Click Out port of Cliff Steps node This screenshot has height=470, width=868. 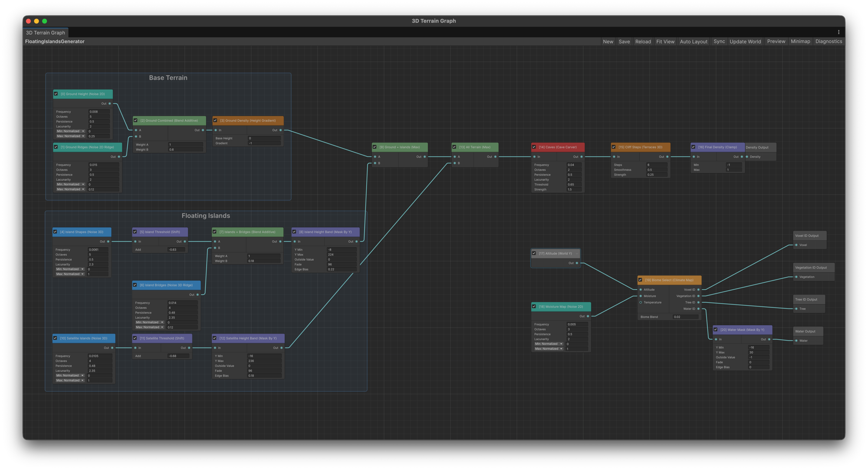667,157
